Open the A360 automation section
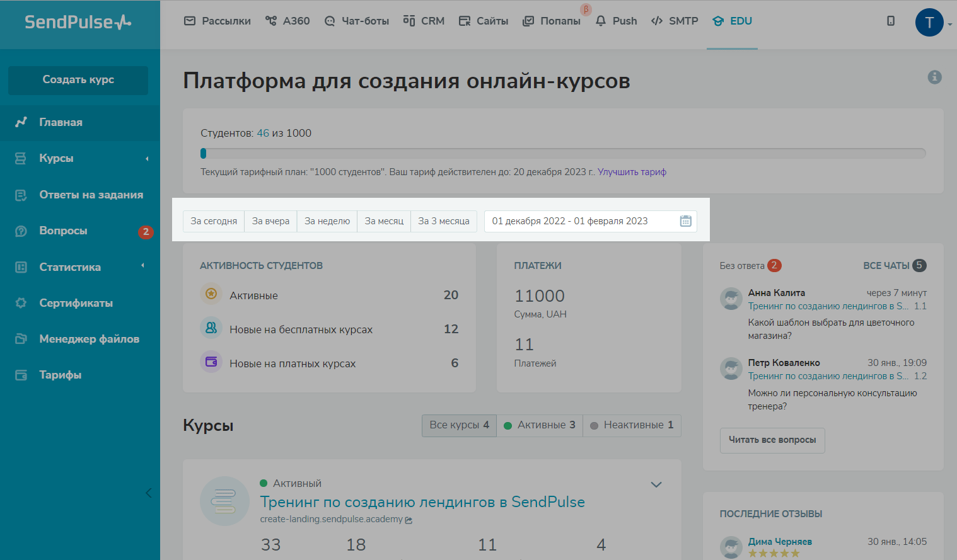 click(x=287, y=21)
